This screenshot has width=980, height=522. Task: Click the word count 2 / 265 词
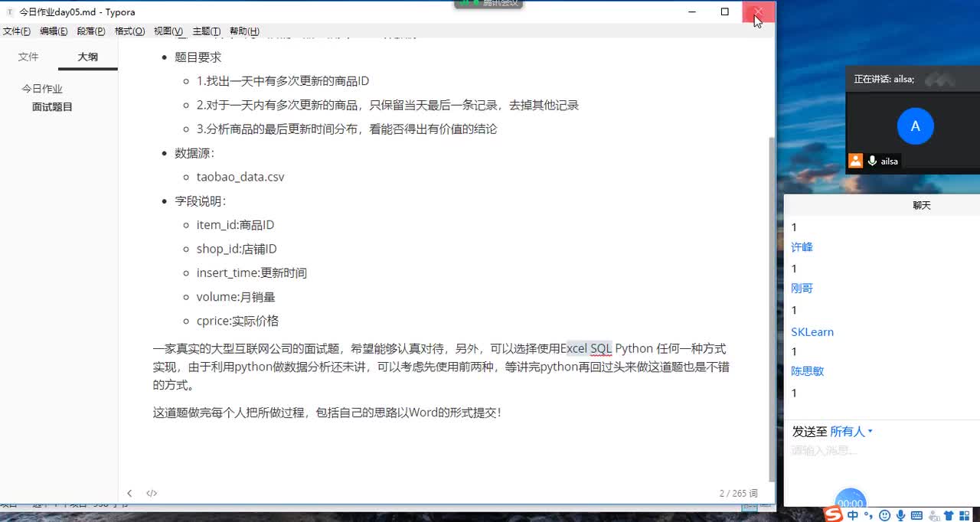tap(738, 494)
